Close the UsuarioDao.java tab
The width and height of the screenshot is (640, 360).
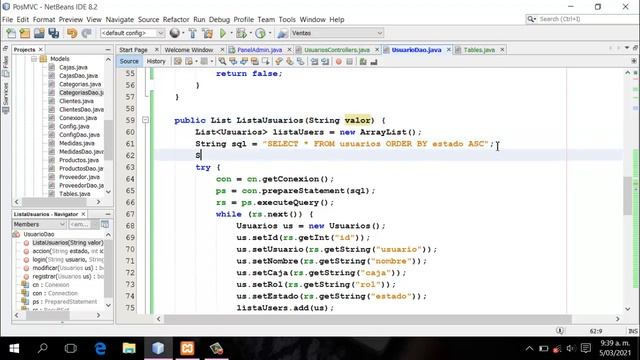[449, 50]
